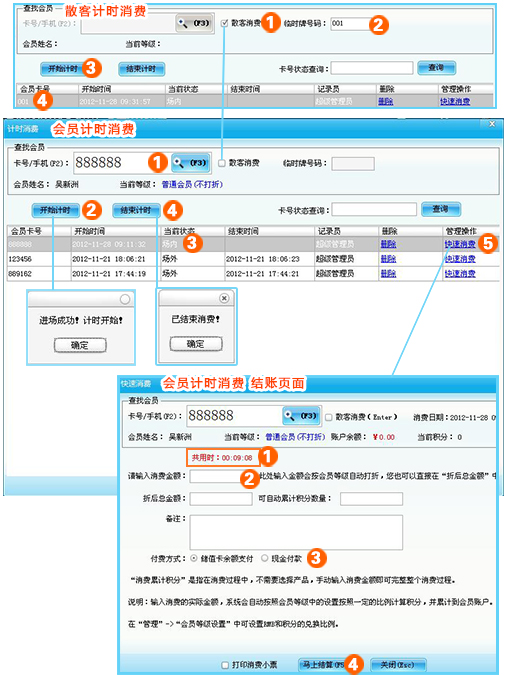Viewport: 505px width, 675px height.
Task: Check 散客消费 checkbox in 会员计时消费 window
Action: (222, 163)
